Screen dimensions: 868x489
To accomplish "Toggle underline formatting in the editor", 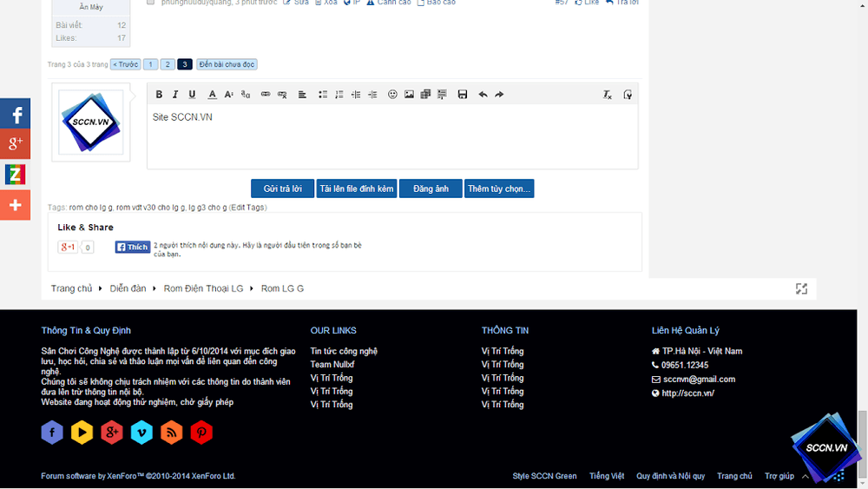I will click(192, 95).
